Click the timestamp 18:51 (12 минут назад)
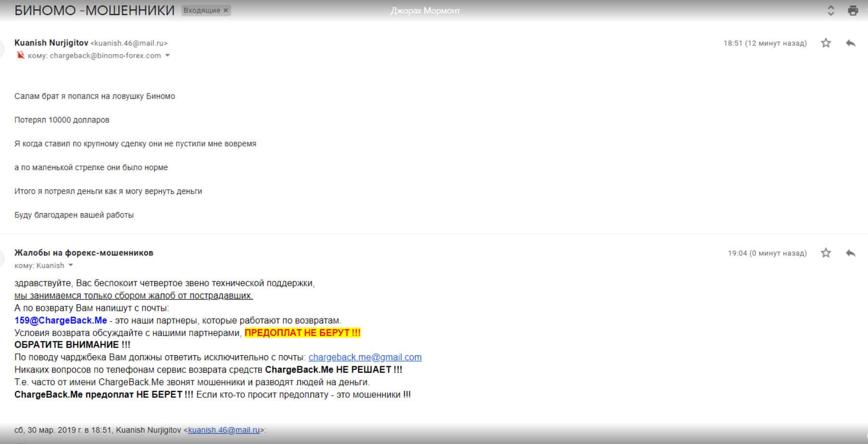 tap(765, 43)
